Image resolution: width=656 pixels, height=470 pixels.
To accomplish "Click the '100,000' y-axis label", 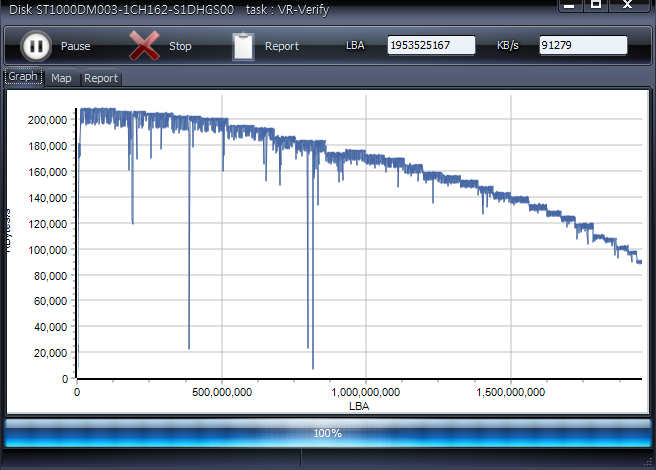I will point(47,250).
